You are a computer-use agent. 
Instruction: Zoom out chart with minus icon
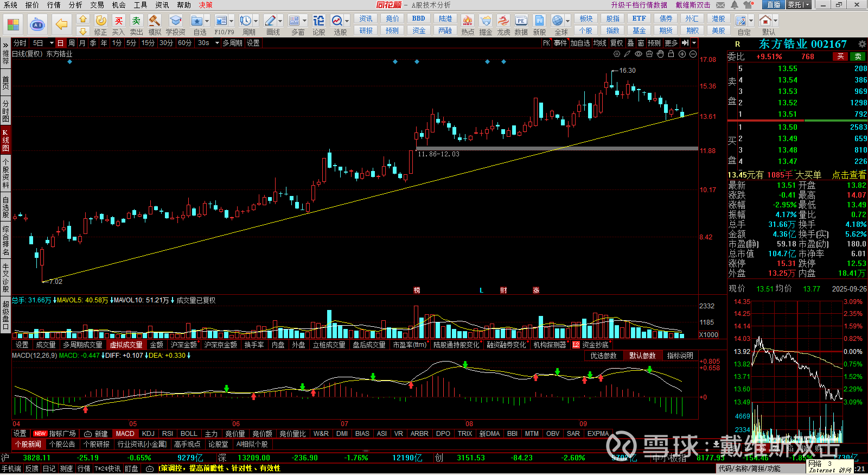click(x=693, y=54)
